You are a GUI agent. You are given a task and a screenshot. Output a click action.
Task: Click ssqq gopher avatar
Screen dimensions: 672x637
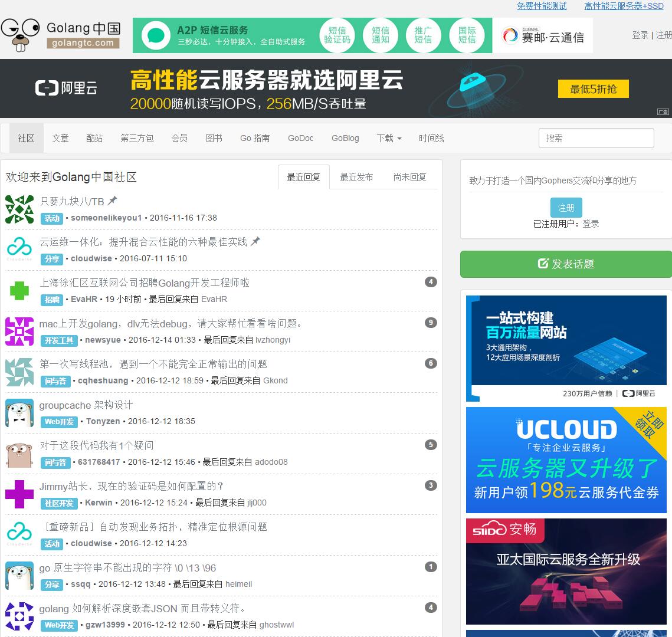[19, 576]
